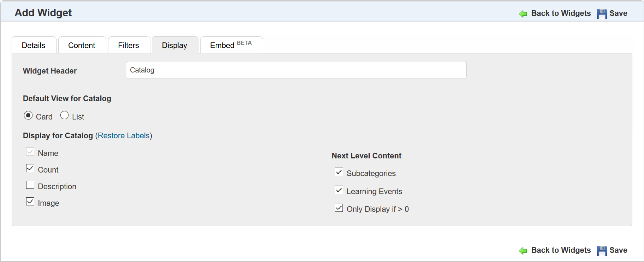Click the floppy disk save icon at top
The width and height of the screenshot is (644, 262).
[x=602, y=14]
